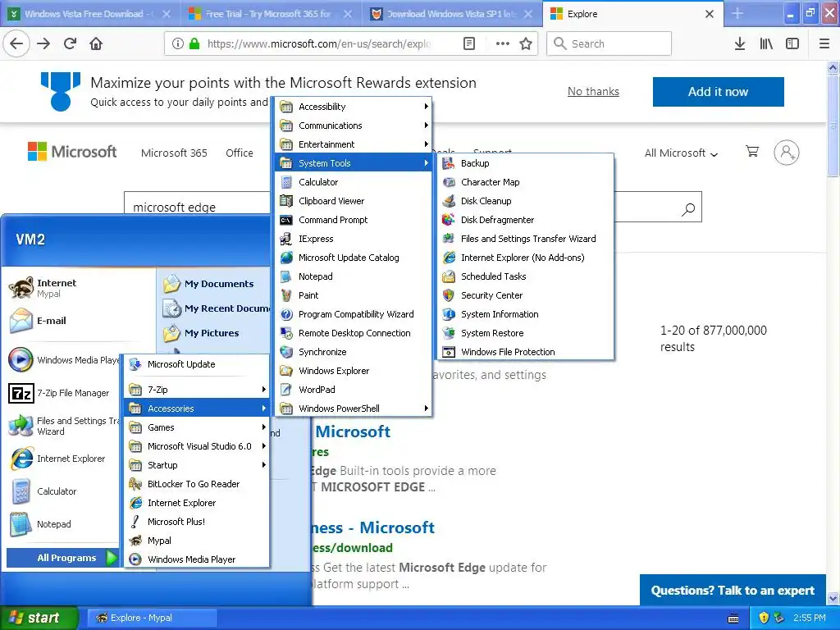The image size is (840, 630).
Task: Click Questions? Talk to an expert button
Action: pyautogui.click(x=733, y=591)
